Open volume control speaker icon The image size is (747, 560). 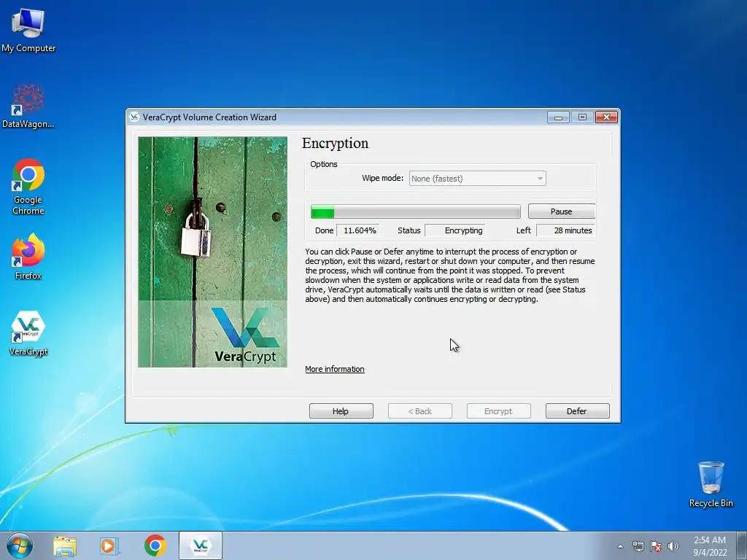[673, 546]
